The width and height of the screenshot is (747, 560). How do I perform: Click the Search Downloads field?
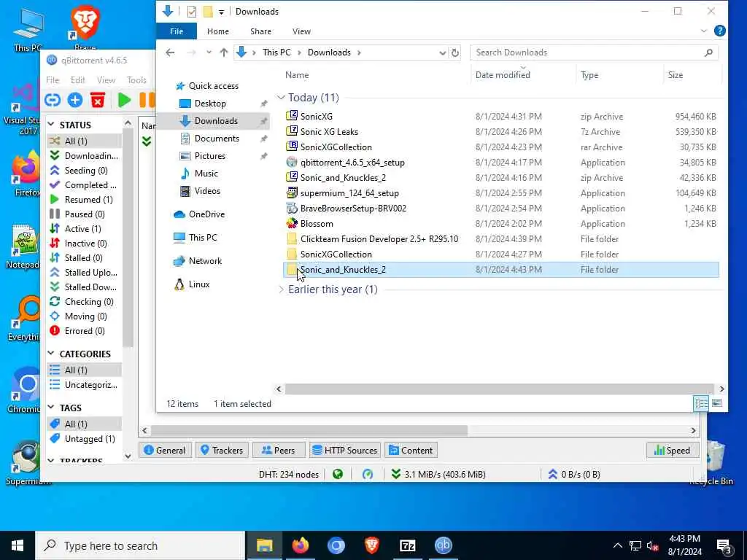coord(594,52)
